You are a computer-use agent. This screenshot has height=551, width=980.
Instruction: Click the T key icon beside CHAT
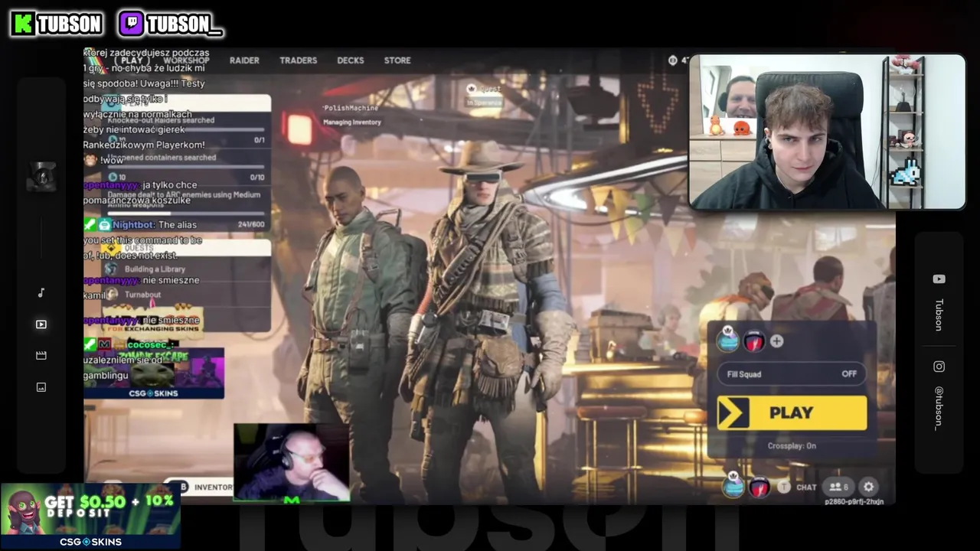[784, 487]
